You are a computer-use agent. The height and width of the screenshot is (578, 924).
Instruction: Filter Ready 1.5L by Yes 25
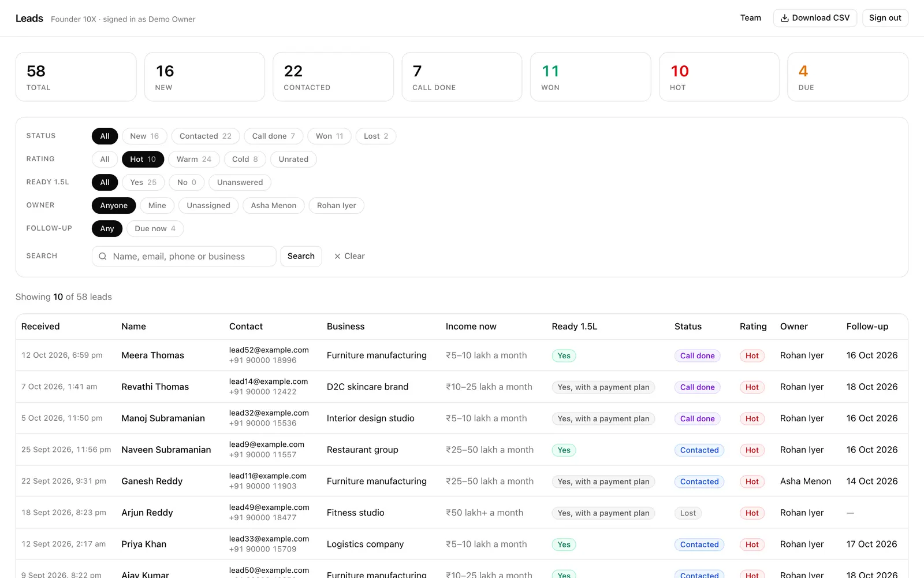pos(143,182)
